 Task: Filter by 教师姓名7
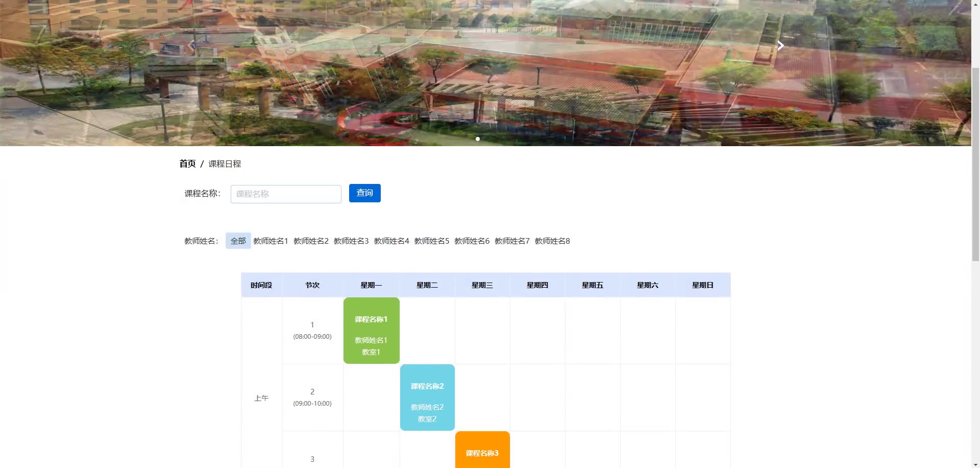pyautogui.click(x=512, y=241)
